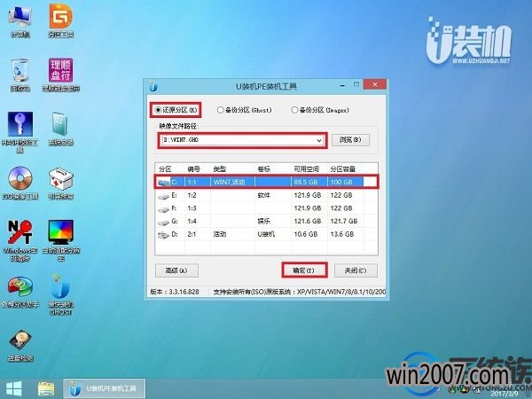Click the 娱乐 volume label cell
This screenshot has height=399, width=532.
(x=263, y=221)
